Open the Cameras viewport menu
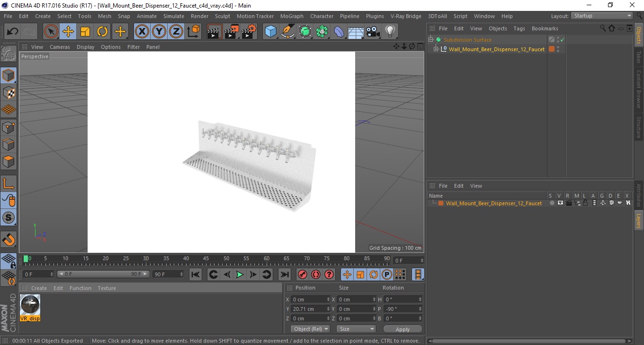 coord(60,47)
